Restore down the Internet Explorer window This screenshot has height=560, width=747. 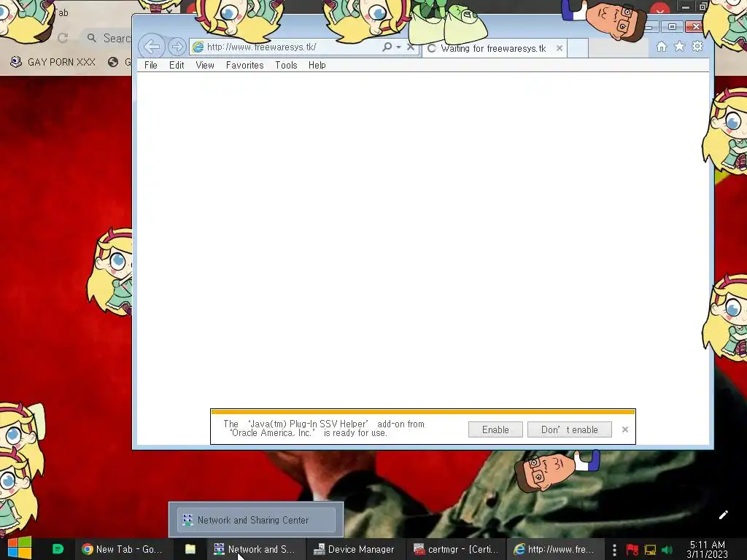(x=672, y=27)
